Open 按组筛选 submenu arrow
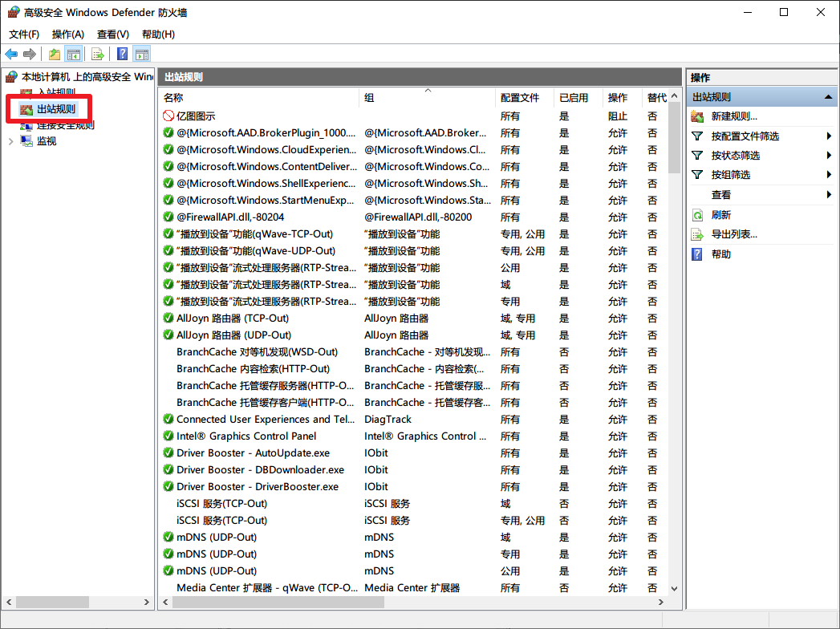This screenshot has height=629, width=840. (x=829, y=175)
